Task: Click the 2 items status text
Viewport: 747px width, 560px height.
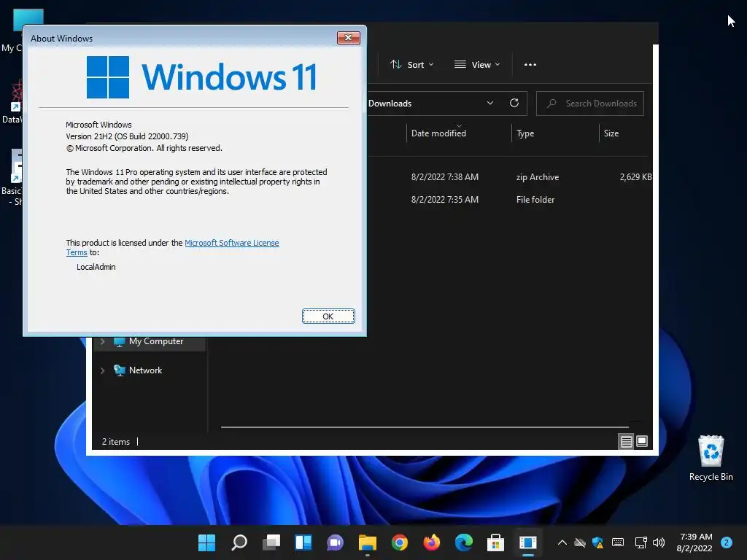Action: tap(116, 442)
